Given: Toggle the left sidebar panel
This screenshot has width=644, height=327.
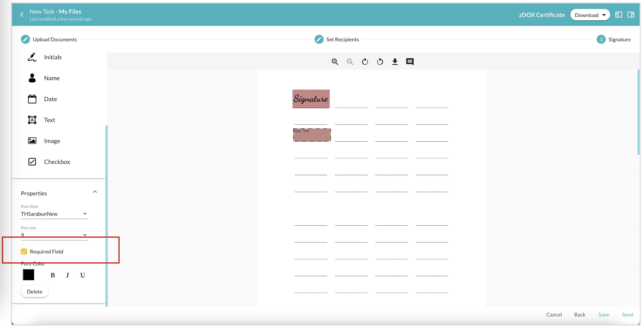Looking at the screenshot, I should 619,15.
